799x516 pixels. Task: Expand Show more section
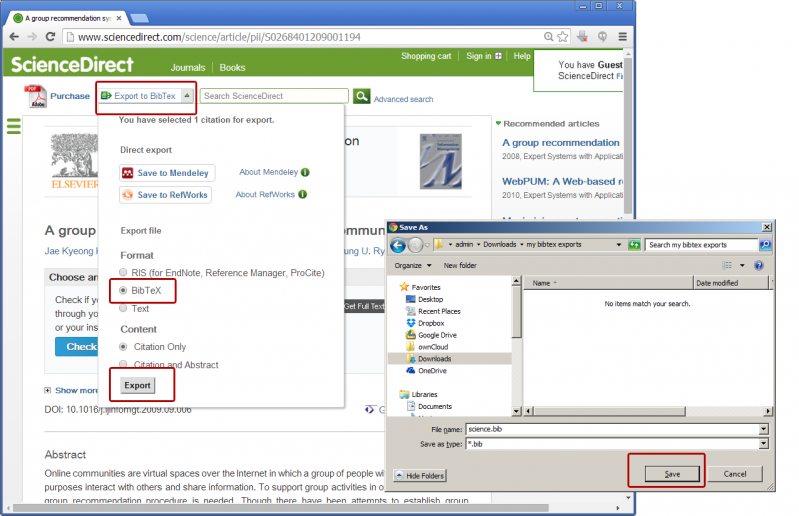pos(71,390)
